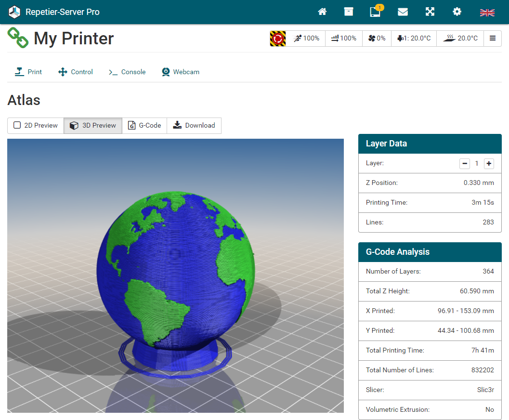
Task: Open the global settings gear icon
Action: pyautogui.click(x=457, y=12)
